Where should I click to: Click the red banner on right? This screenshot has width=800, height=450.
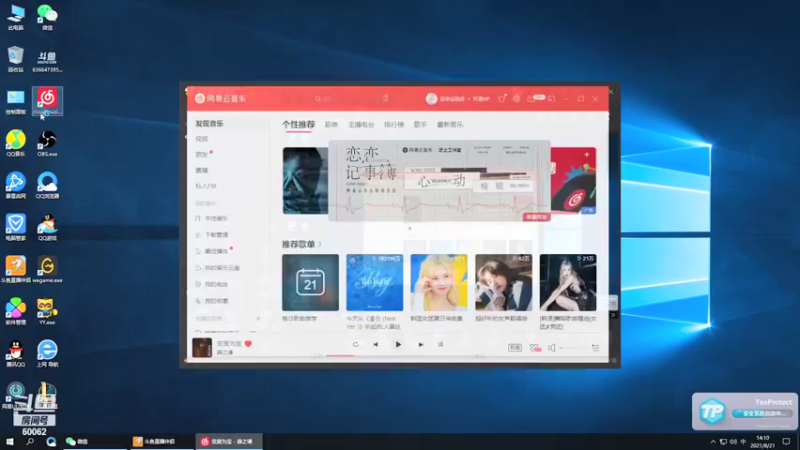pyautogui.click(x=573, y=181)
